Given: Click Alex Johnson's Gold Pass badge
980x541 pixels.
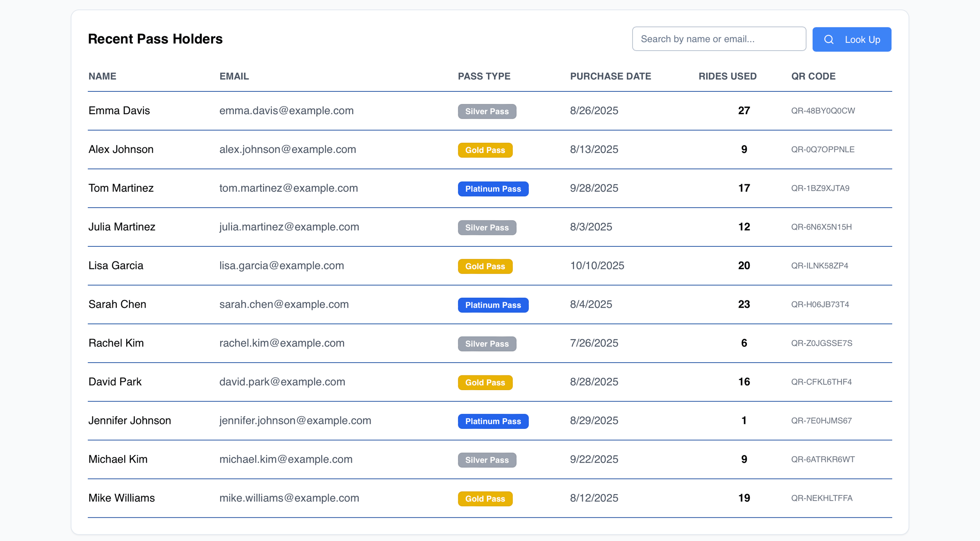Looking at the screenshot, I should [485, 150].
